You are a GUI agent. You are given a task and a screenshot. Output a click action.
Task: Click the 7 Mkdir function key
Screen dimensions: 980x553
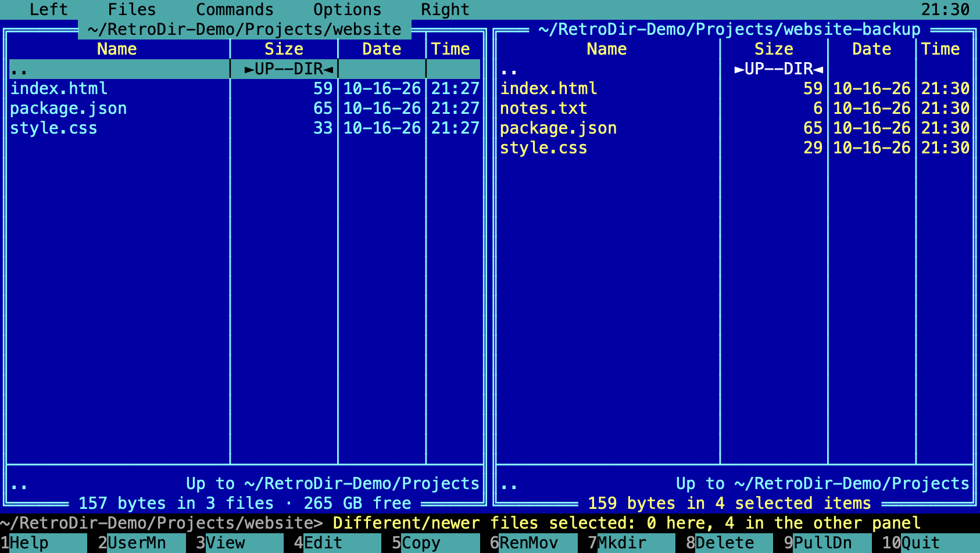[632, 543]
